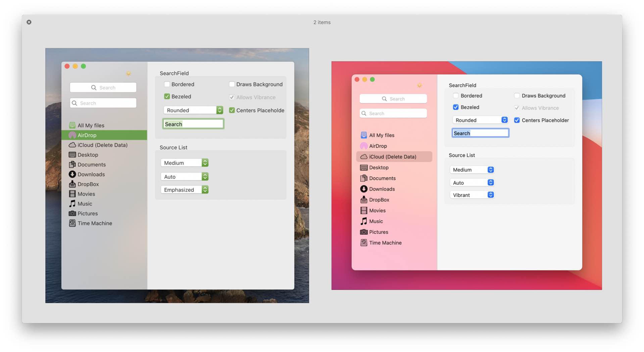This screenshot has width=644, height=352.
Task: Check Draws Background in left window
Action: click(232, 84)
